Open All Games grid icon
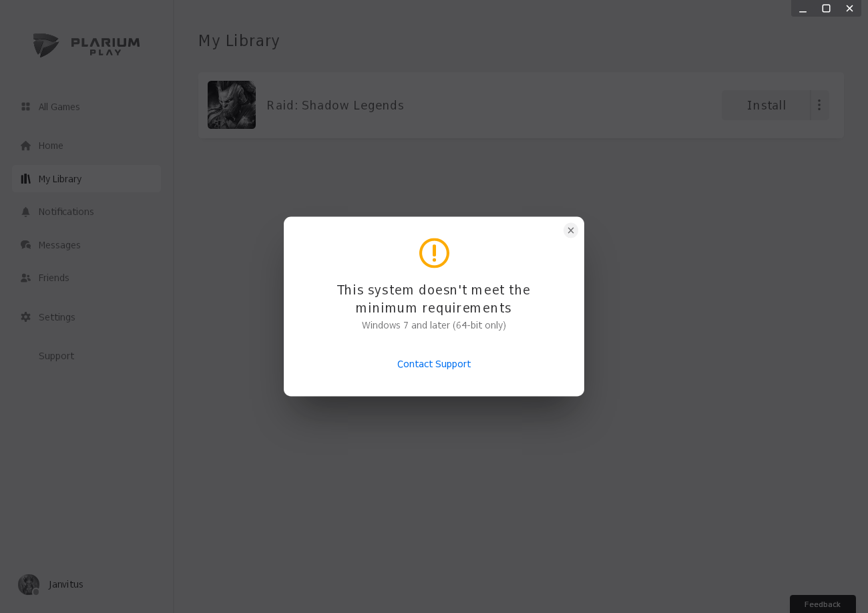Image resolution: width=868 pixels, height=613 pixels. [26, 107]
